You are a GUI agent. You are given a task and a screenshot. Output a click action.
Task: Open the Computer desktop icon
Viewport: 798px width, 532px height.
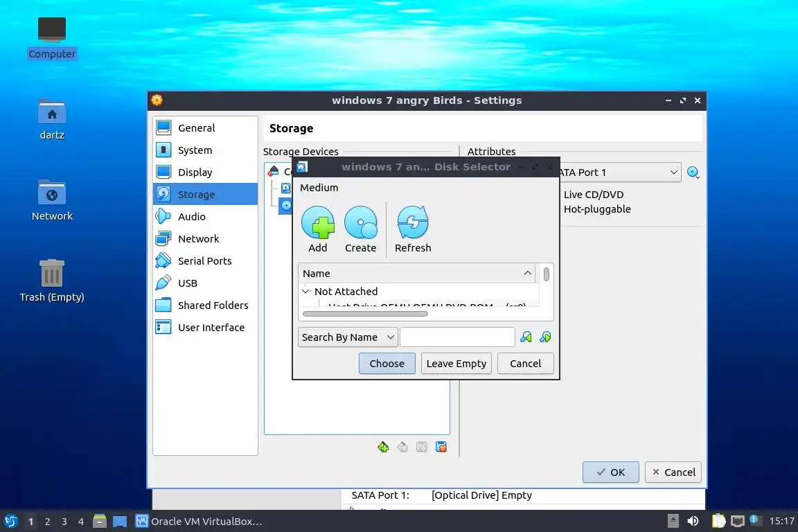pyautogui.click(x=52, y=38)
